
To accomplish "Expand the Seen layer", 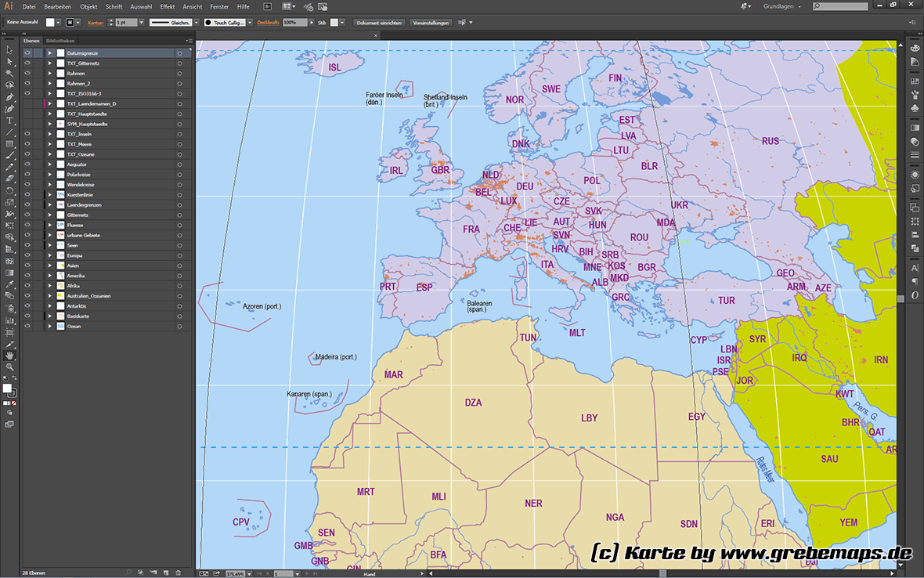I will [49, 245].
